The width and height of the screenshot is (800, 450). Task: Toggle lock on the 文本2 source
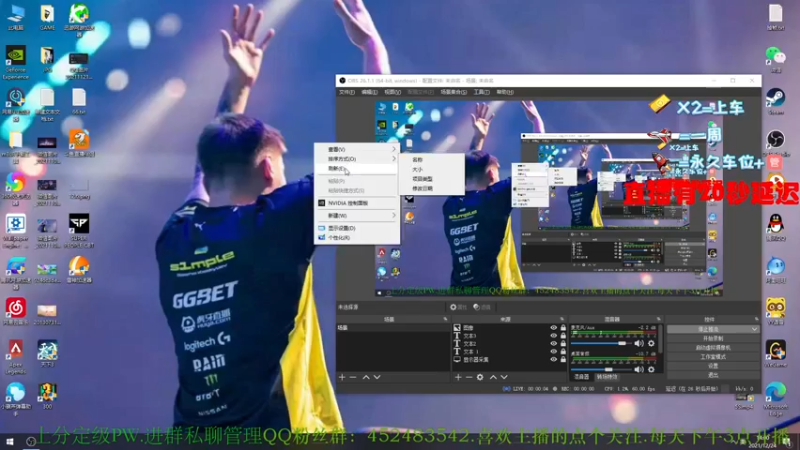pyautogui.click(x=563, y=343)
